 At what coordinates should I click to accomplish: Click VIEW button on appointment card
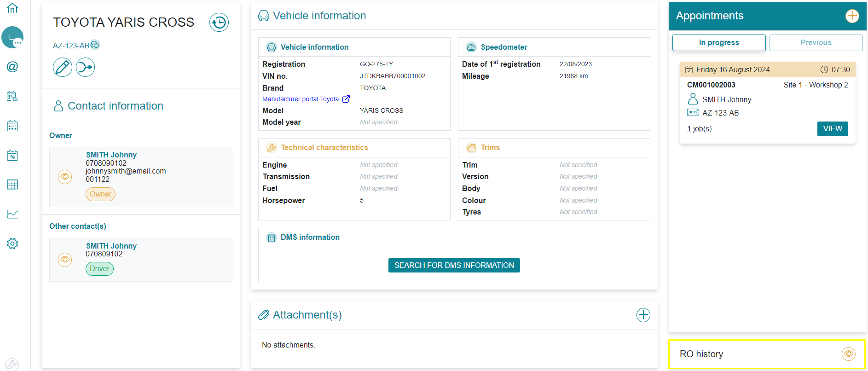click(x=833, y=128)
